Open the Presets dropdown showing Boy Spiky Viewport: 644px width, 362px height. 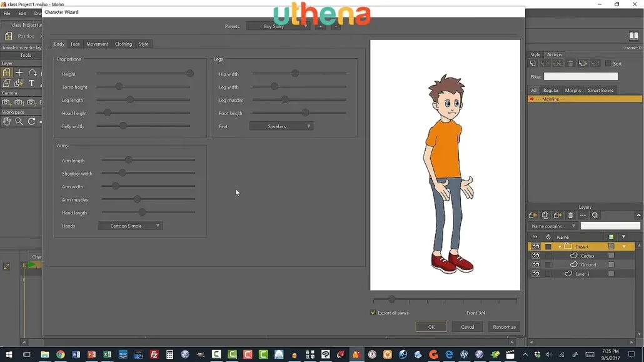click(278, 26)
